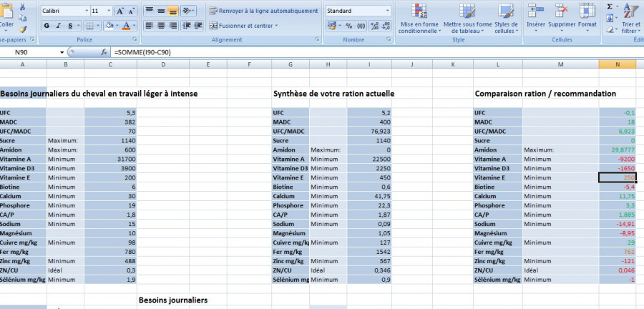Click Fusionner et centrer button
The image size is (644, 309).
click(x=241, y=26)
